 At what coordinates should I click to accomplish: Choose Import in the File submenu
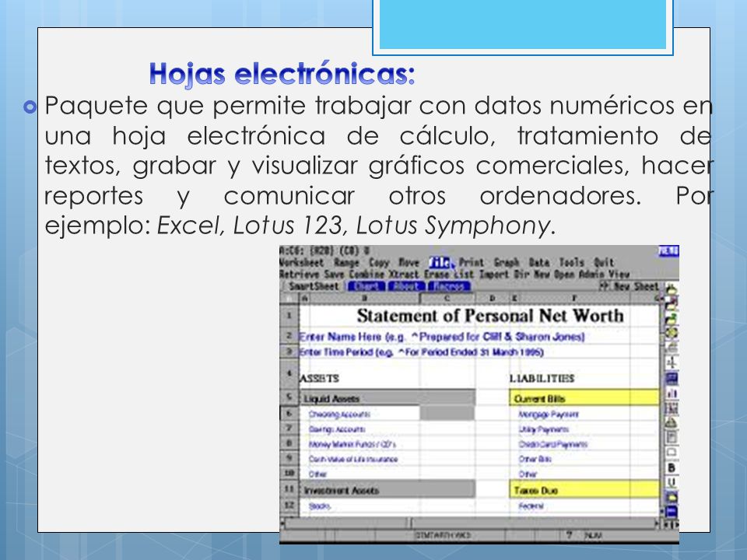pos(495,275)
